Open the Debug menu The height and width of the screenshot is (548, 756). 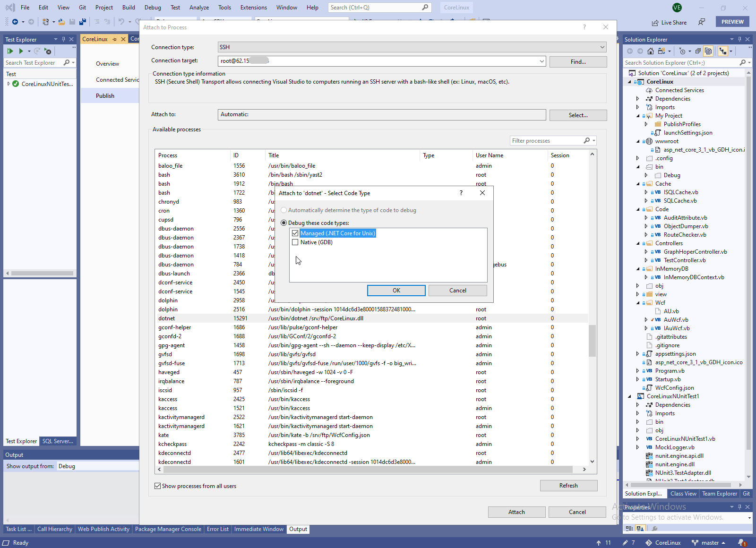[153, 8]
